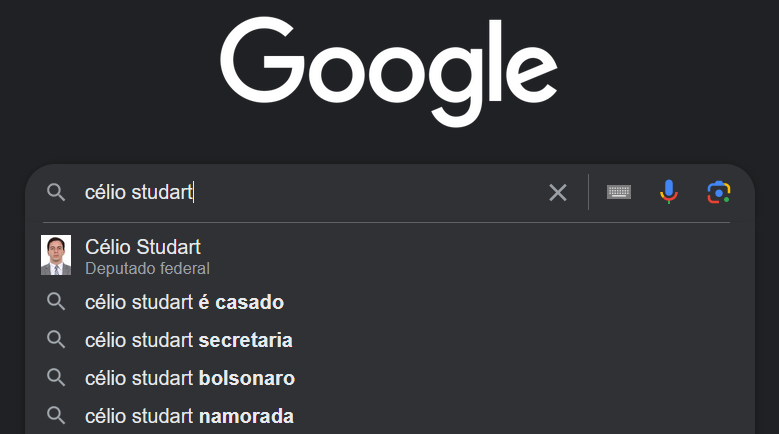The width and height of the screenshot is (779, 434).
Task: Click the magnifier icon beside 'bolsonaro'
Action: click(x=56, y=378)
